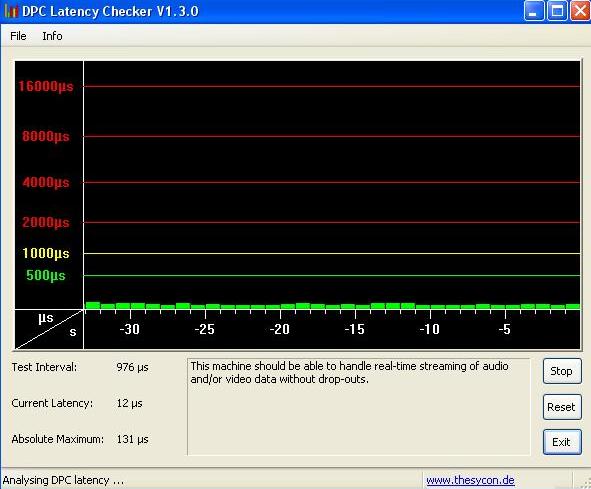Close the DPC Latency Checker window

pos(580,11)
